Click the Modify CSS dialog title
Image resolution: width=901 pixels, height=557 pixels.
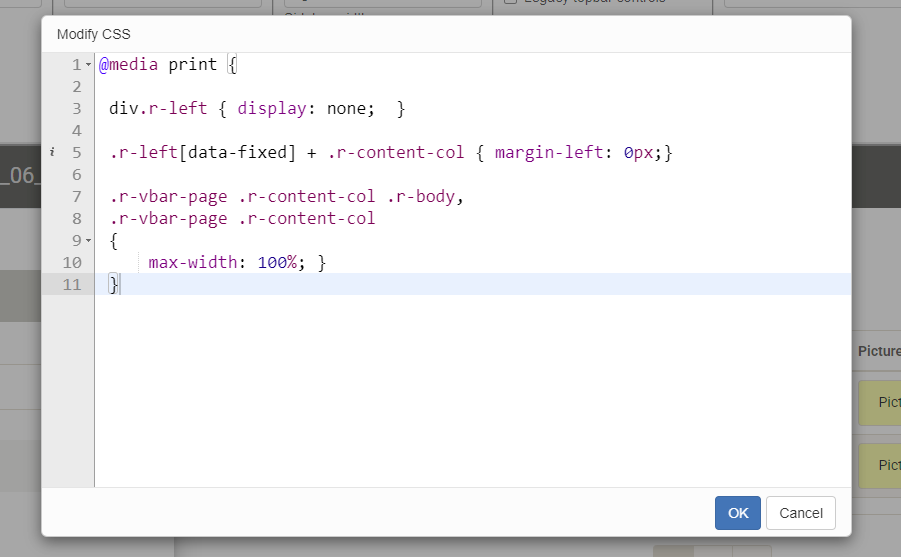(94, 34)
